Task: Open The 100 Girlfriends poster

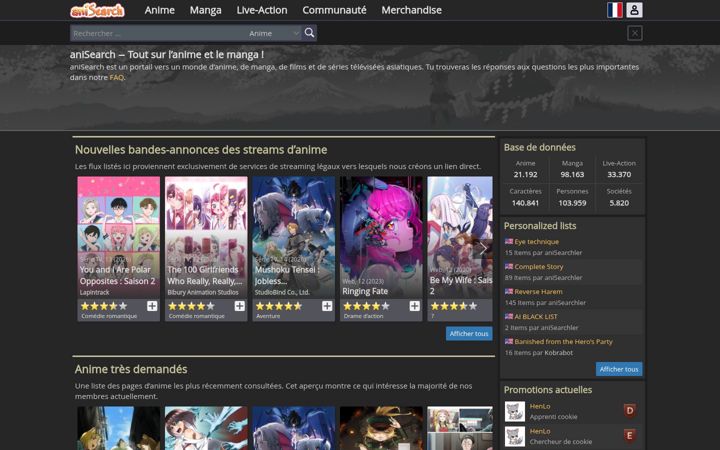Action: (x=206, y=237)
